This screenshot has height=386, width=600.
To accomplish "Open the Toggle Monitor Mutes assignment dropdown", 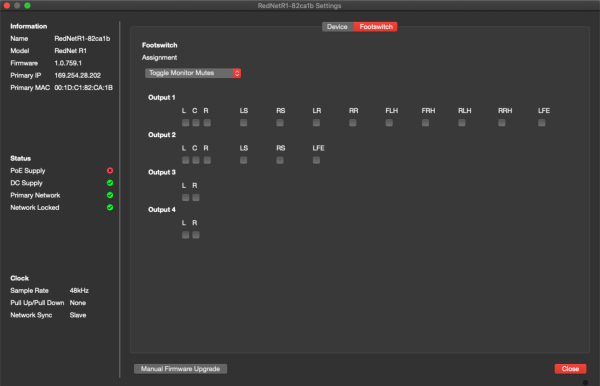I will (193, 73).
